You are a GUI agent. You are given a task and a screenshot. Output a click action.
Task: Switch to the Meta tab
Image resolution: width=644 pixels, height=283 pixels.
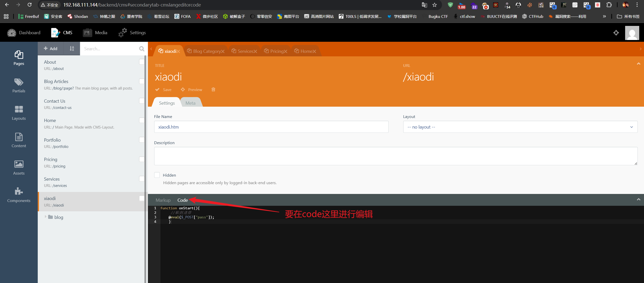190,103
